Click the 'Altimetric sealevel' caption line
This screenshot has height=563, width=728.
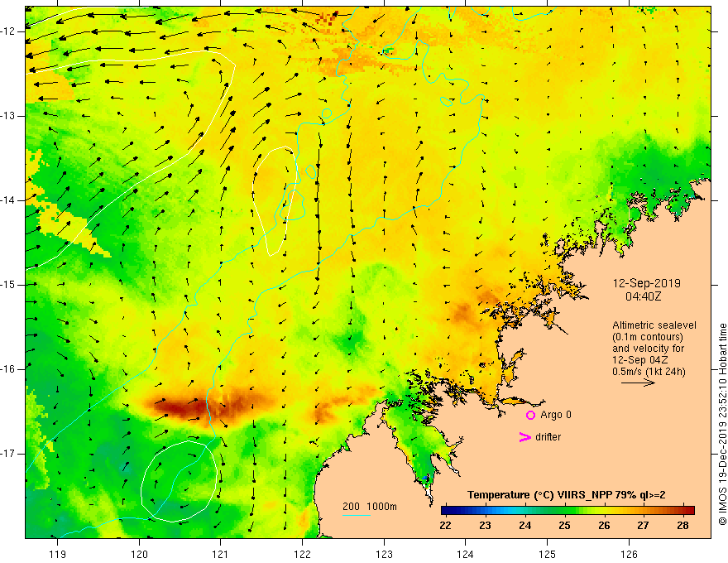click(x=654, y=325)
